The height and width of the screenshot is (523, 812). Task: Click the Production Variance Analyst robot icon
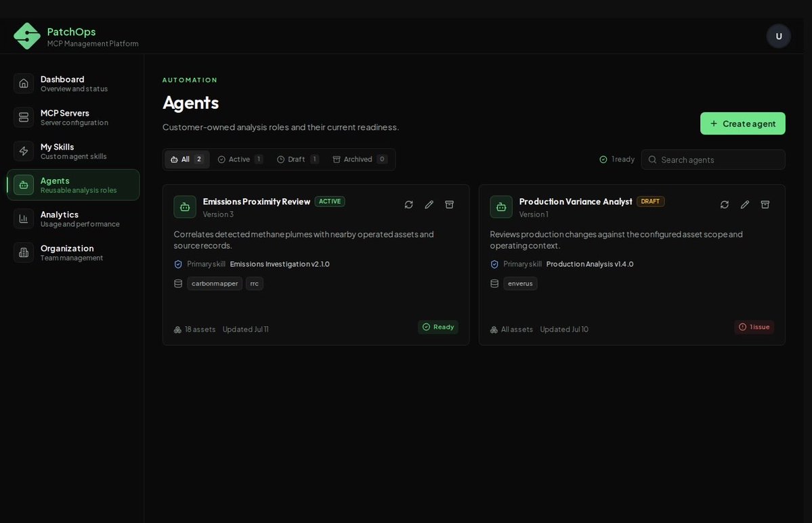click(x=501, y=207)
